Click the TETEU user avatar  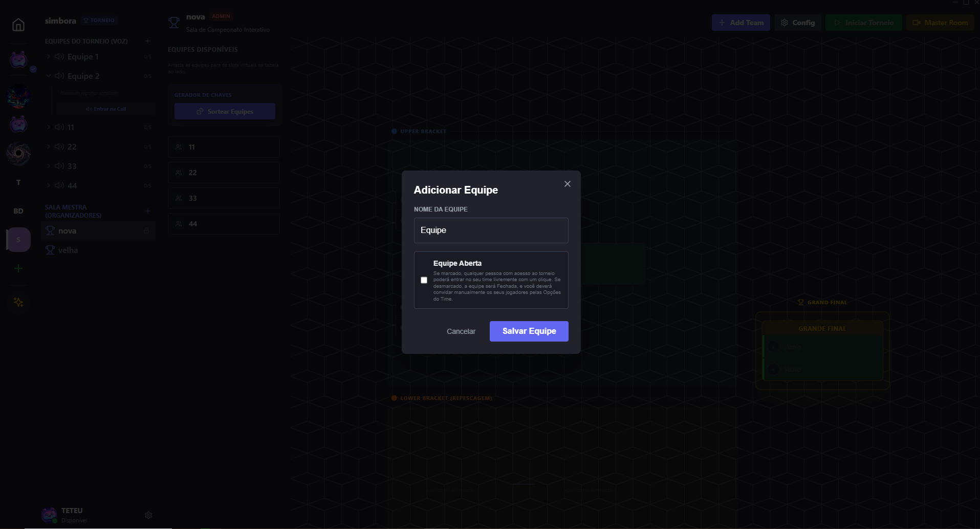(x=49, y=515)
